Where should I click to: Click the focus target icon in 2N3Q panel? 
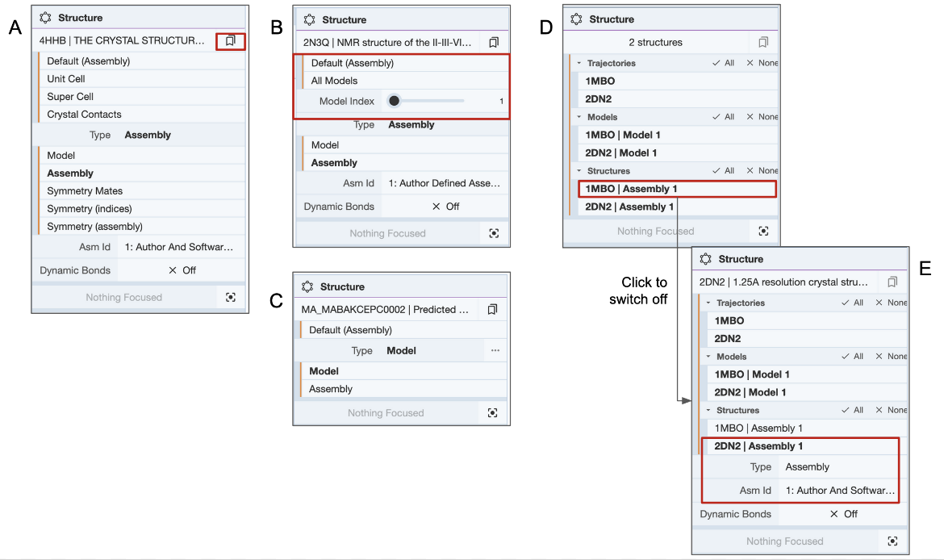click(494, 233)
